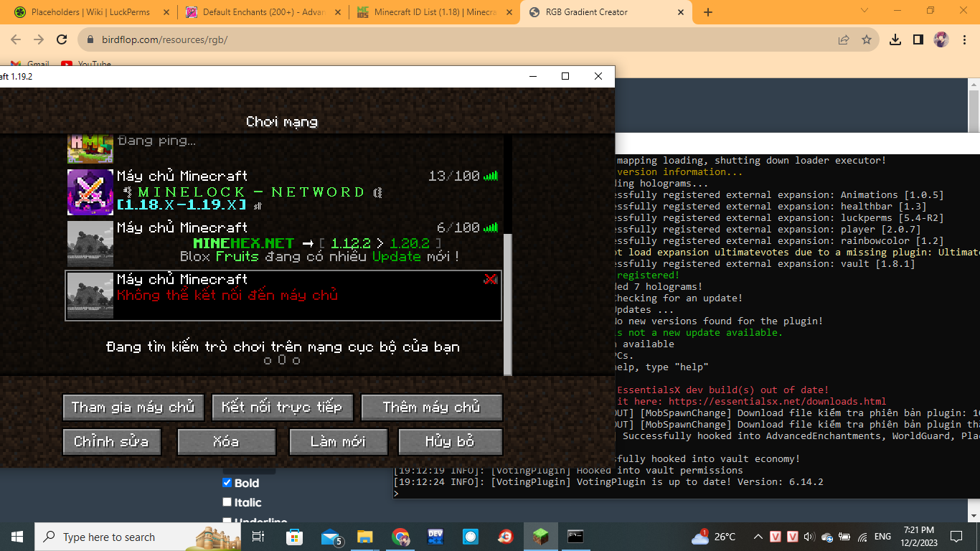This screenshot has width=980, height=551.
Task: Click the Chrome back arrow
Action: pos(16,40)
